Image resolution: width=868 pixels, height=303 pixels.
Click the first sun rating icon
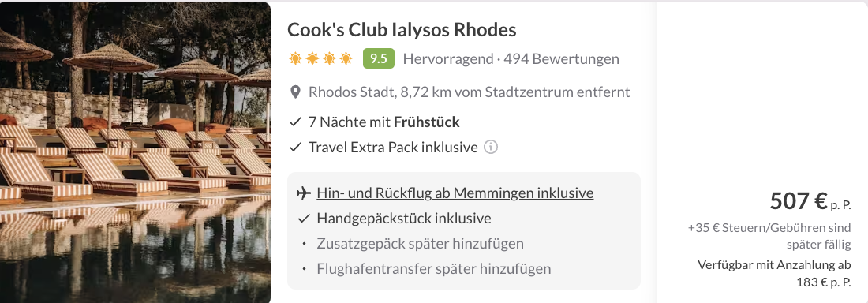pyautogui.click(x=296, y=58)
